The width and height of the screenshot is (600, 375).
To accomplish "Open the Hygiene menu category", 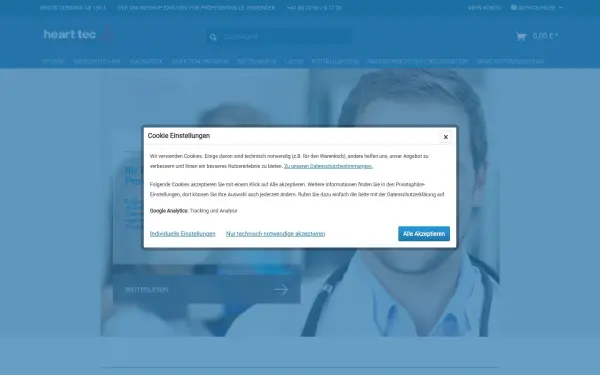I will pos(53,62).
